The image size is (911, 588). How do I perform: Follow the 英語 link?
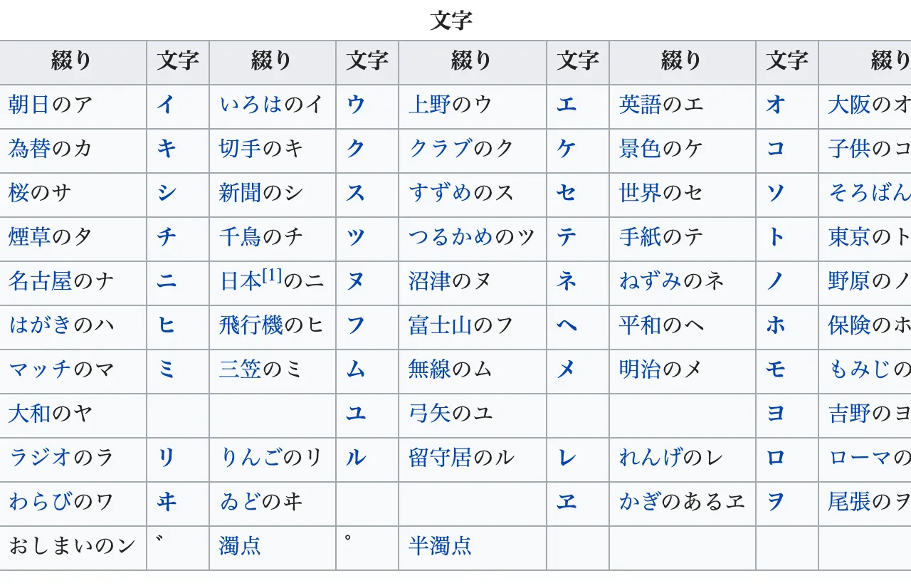pyautogui.click(x=641, y=105)
